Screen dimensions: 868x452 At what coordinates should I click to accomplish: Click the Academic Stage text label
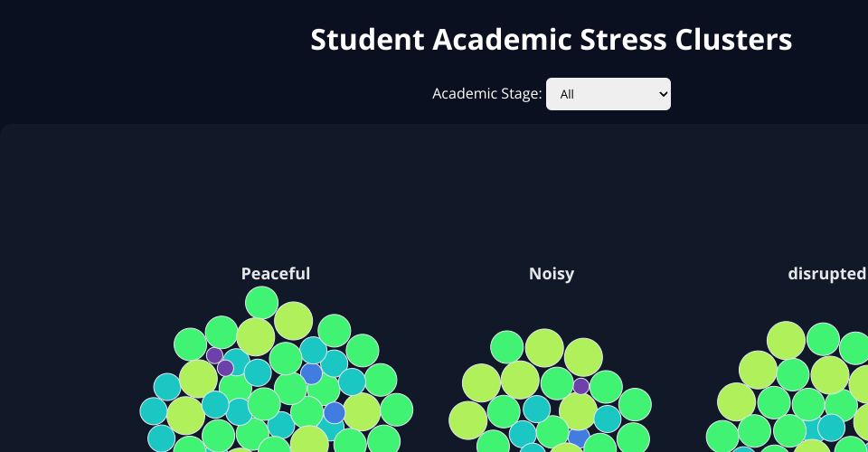[486, 94]
